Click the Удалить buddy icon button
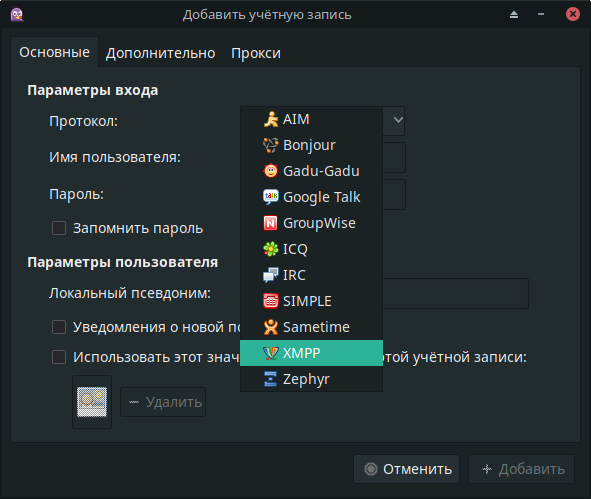 point(163,402)
